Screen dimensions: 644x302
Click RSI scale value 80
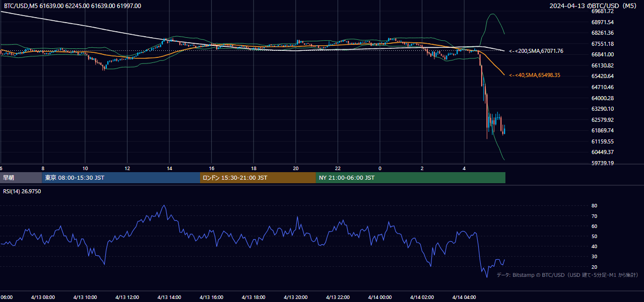(594, 206)
